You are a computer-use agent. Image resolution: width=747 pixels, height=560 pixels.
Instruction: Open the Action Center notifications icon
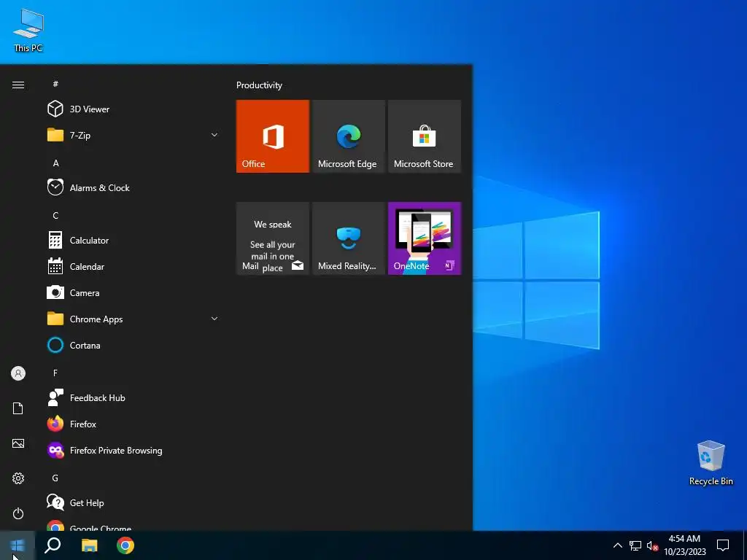click(723, 545)
